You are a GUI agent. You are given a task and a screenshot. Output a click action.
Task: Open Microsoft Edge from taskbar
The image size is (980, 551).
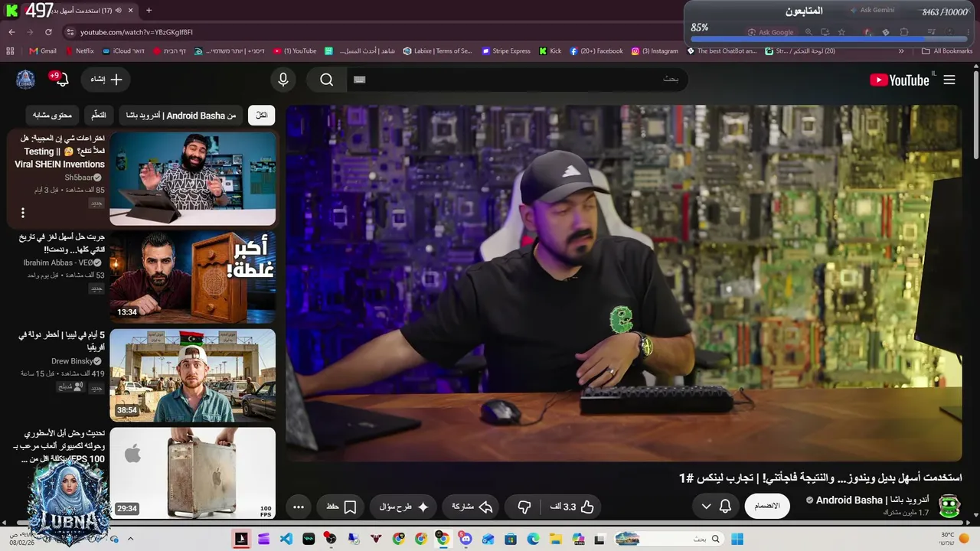click(x=534, y=539)
